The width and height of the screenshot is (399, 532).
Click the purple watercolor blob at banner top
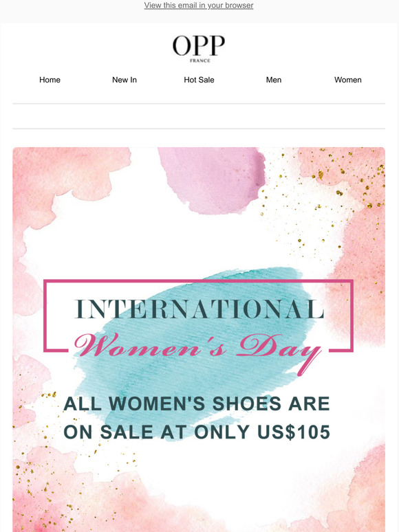click(x=213, y=180)
